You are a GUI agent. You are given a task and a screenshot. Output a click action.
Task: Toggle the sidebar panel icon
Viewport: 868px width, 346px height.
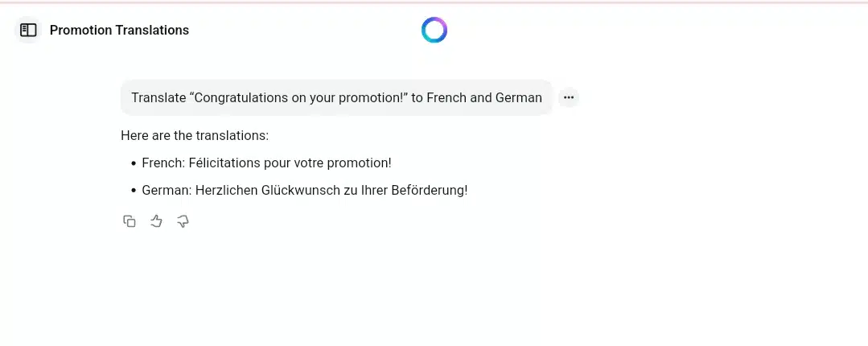28,30
